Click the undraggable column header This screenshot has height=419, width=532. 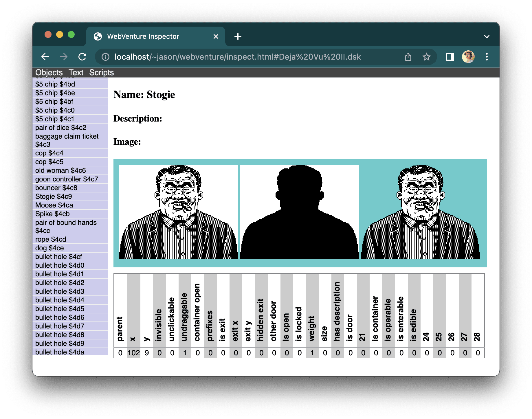point(185,311)
